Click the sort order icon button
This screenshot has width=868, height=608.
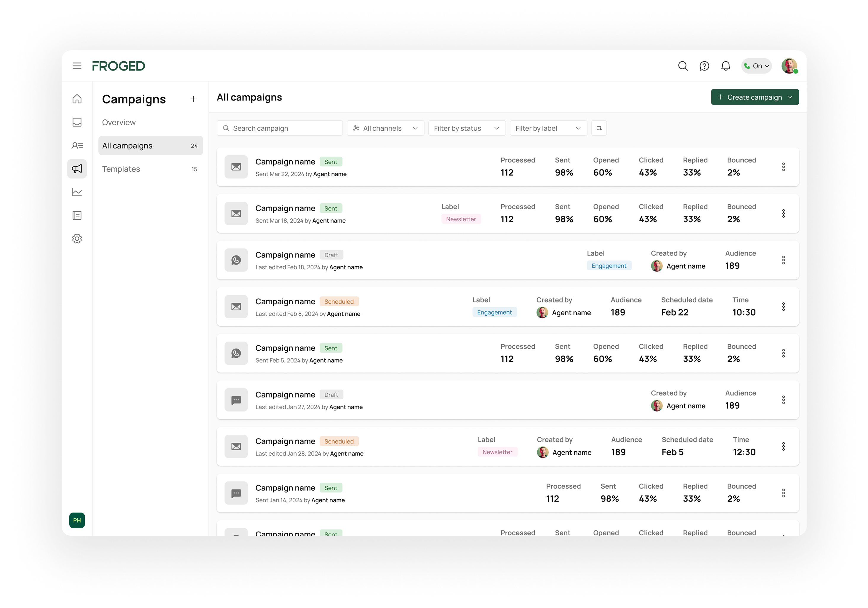click(x=599, y=128)
